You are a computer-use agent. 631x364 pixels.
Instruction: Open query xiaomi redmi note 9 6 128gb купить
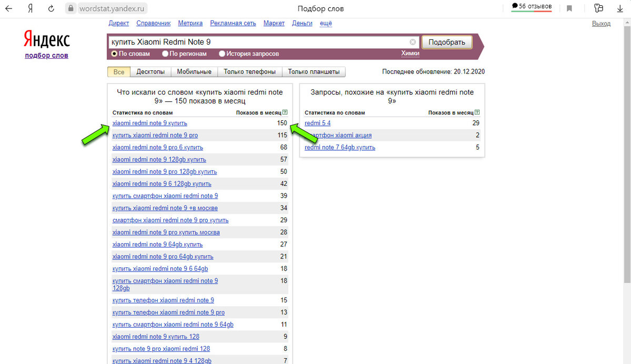tap(162, 184)
